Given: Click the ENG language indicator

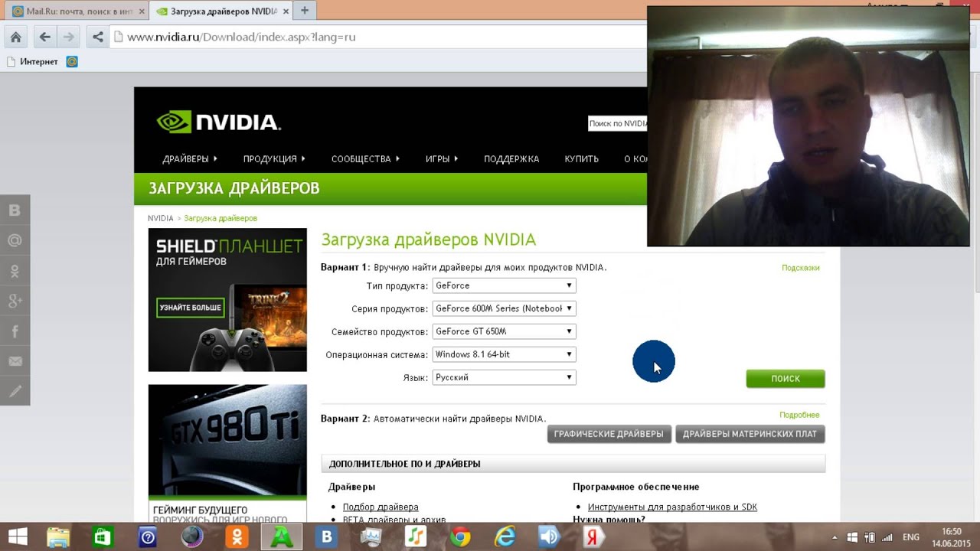Looking at the screenshot, I should click(x=911, y=537).
